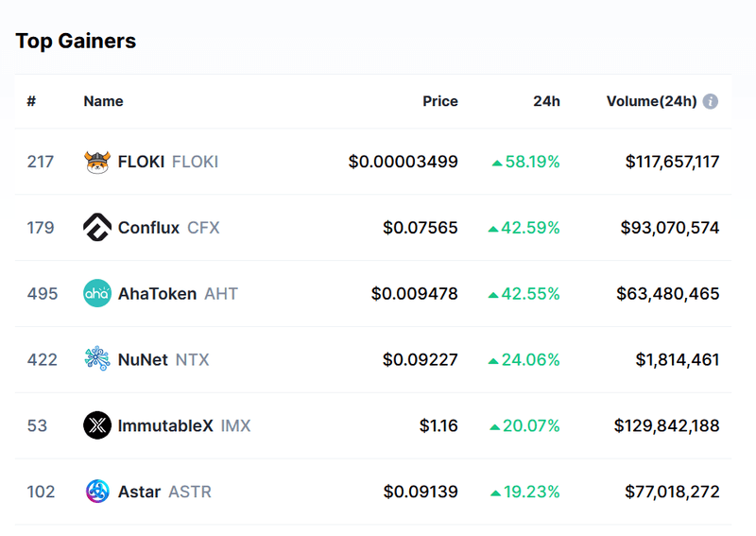
Task: Click the NuNet logo icon
Action: 97,360
